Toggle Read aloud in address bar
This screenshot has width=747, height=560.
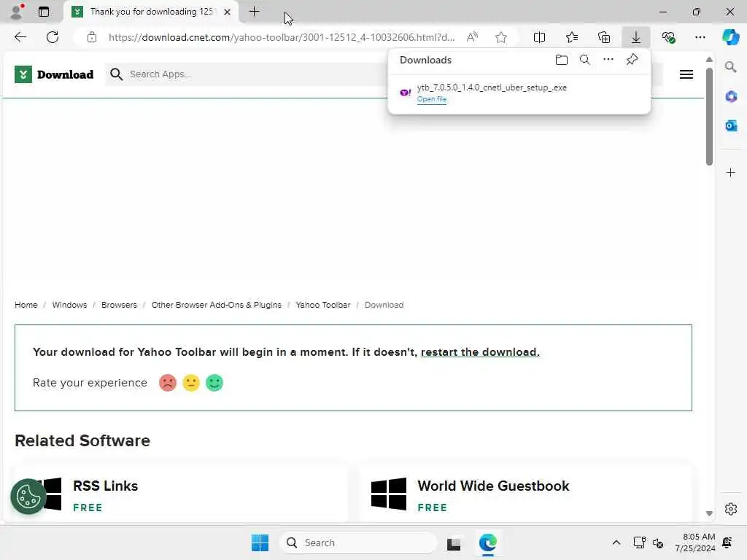(x=472, y=37)
